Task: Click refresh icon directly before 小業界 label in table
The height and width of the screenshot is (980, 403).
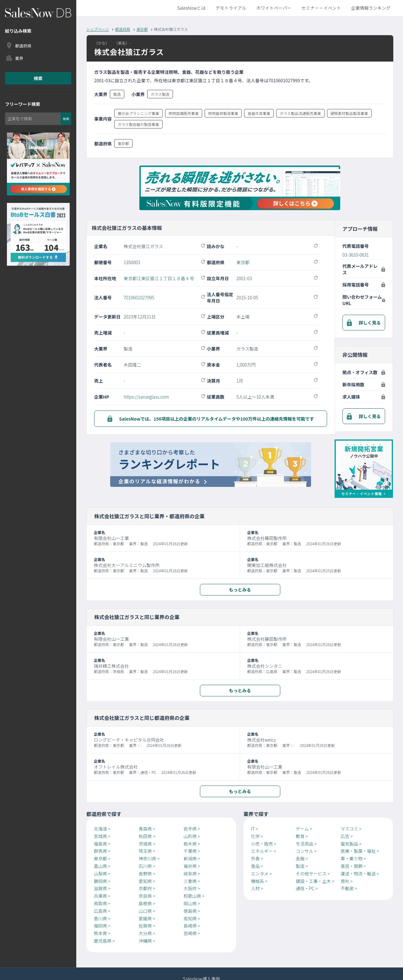Action: pos(203,348)
